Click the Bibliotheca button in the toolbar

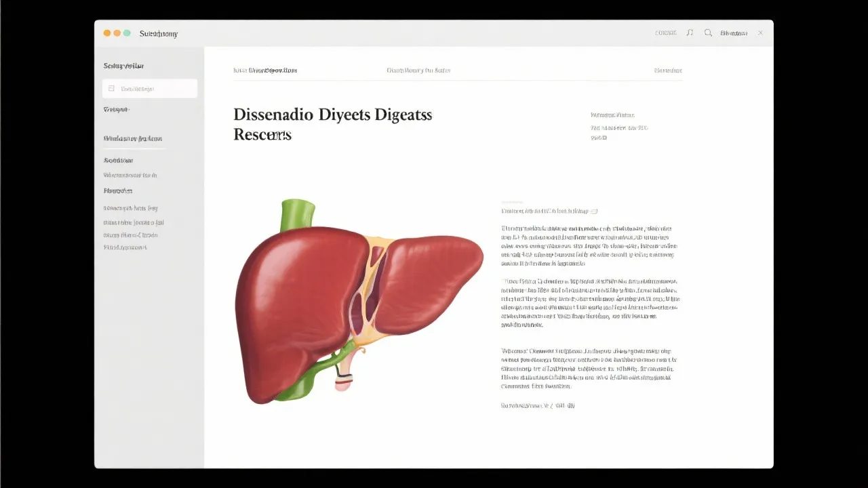click(734, 33)
